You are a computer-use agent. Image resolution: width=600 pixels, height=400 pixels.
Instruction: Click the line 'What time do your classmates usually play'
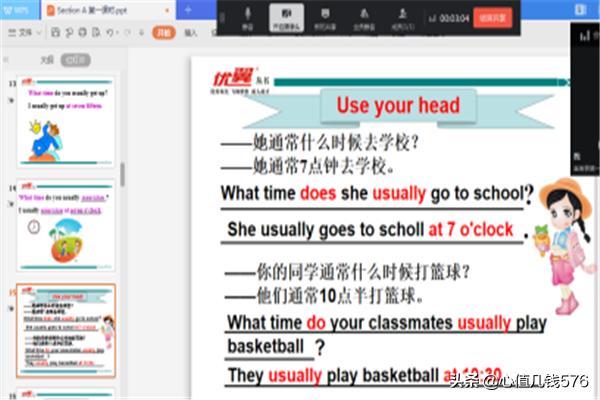pos(387,323)
